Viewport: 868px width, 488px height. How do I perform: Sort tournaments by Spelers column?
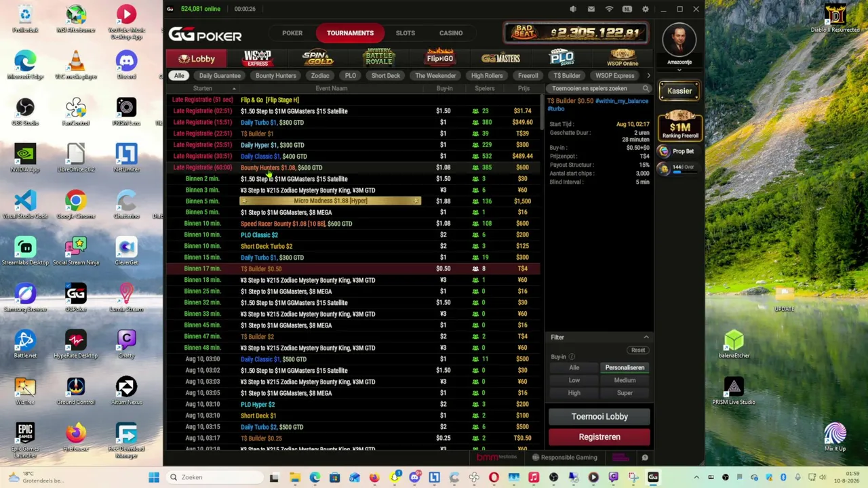pos(485,89)
